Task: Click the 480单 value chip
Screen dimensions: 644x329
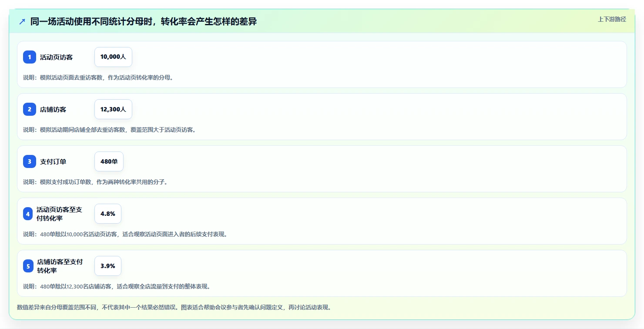Action: coord(109,161)
